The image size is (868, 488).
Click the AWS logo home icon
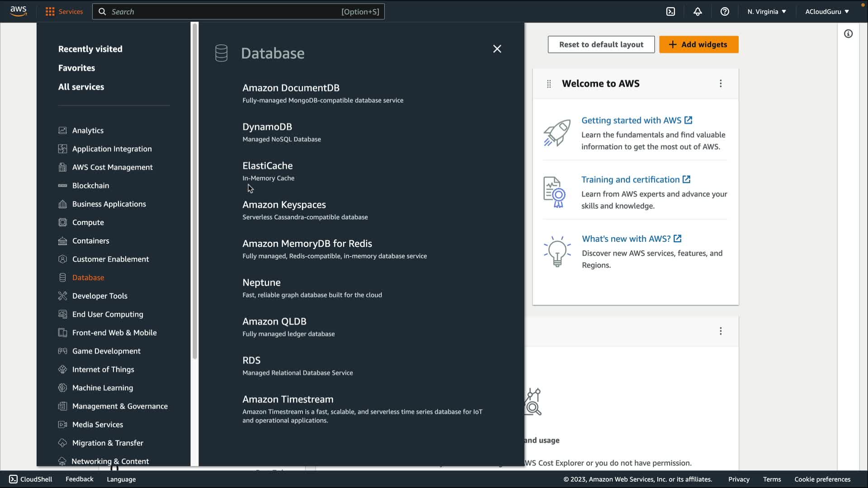pyautogui.click(x=19, y=11)
